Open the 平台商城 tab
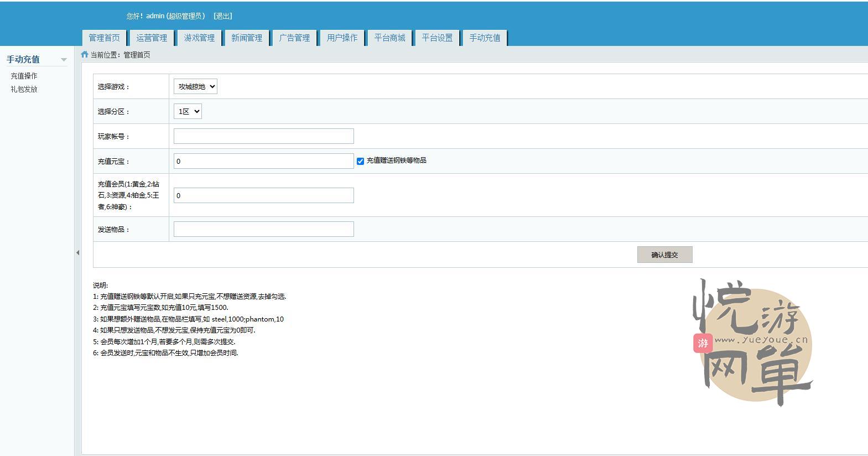The height and width of the screenshot is (456, 868). (389, 38)
